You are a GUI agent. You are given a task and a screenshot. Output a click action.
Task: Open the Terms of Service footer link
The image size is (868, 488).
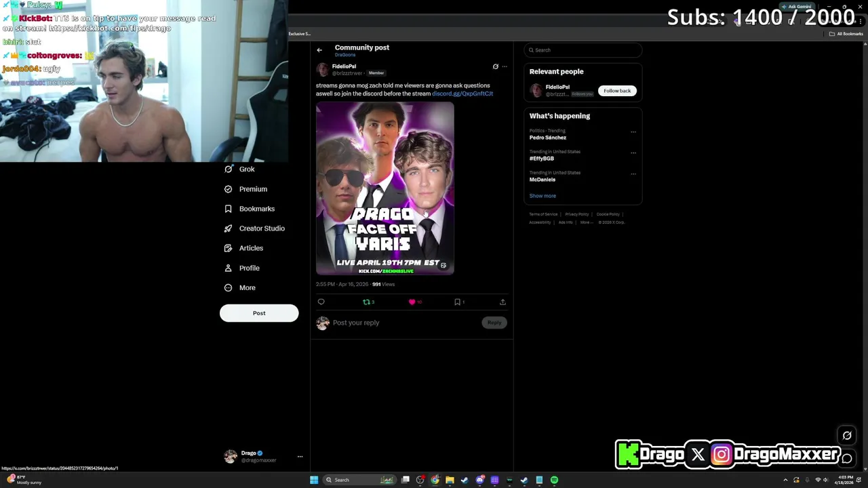tap(543, 214)
